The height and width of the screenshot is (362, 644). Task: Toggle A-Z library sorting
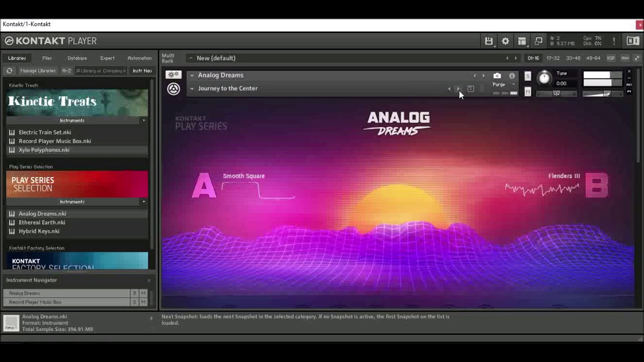pyautogui.click(x=66, y=71)
